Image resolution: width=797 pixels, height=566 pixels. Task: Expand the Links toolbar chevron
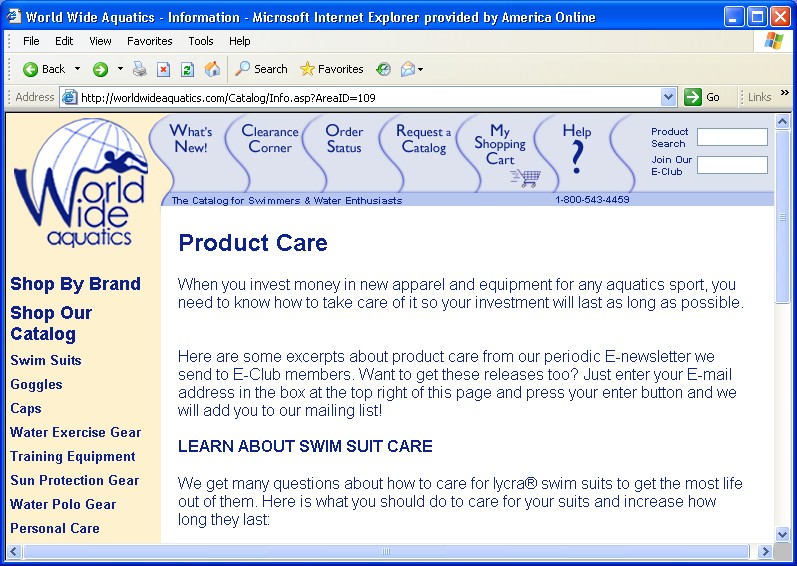[x=784, y=93]
